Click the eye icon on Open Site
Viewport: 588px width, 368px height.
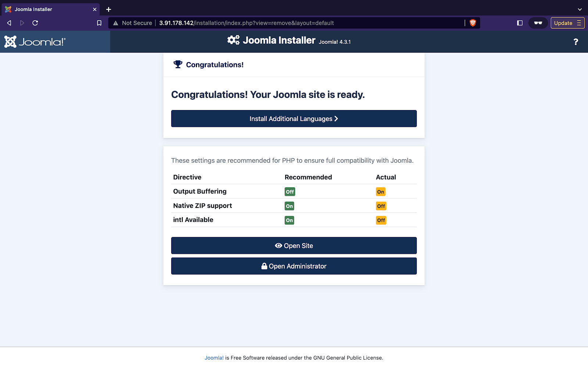click(278, 245)
